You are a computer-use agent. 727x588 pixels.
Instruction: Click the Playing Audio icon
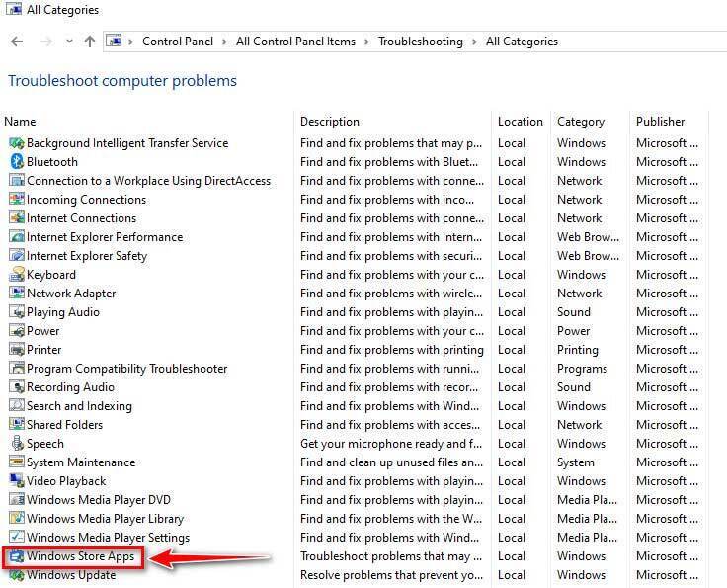[x=17, y=312]
